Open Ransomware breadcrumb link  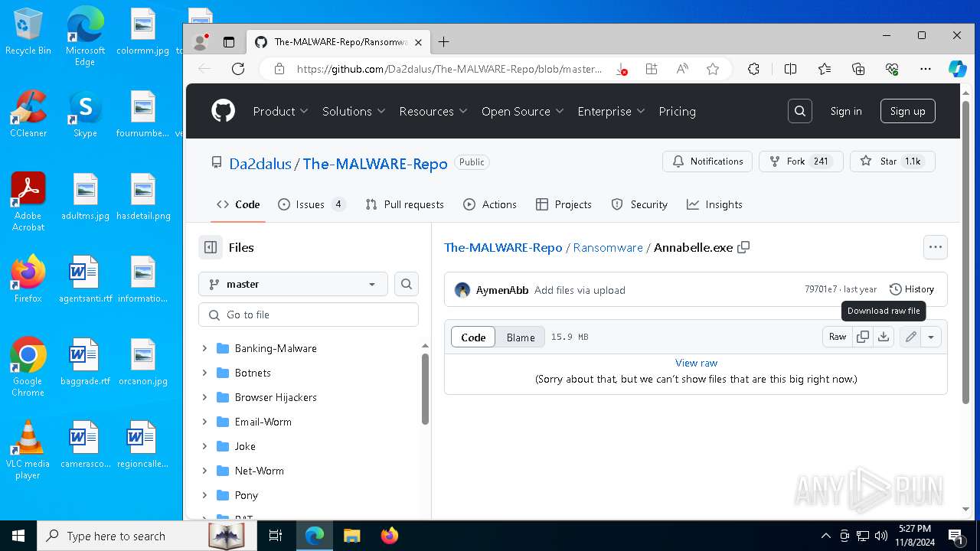(x=608, y=247)
